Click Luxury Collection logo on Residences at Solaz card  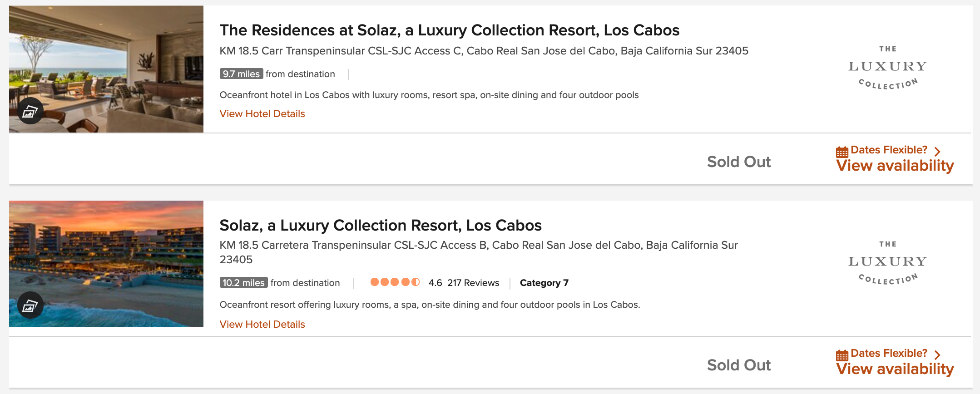click(x=887, y=68)
